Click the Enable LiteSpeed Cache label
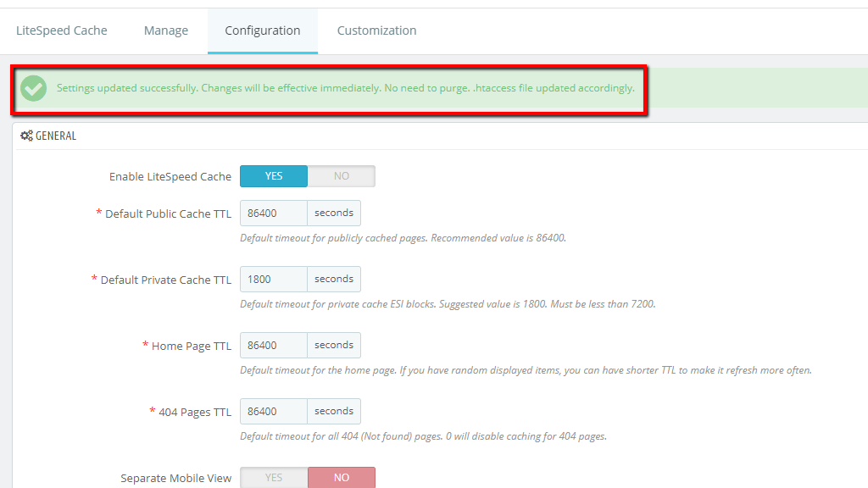Viewport: 868px width, 488px height. pos(170,176)
